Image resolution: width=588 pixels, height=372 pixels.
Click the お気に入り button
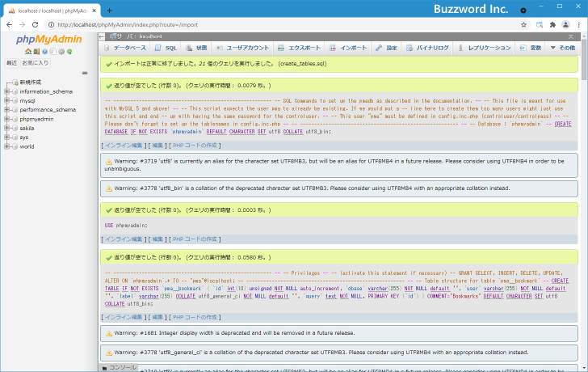pyautogui.click(x=36, y=63)
